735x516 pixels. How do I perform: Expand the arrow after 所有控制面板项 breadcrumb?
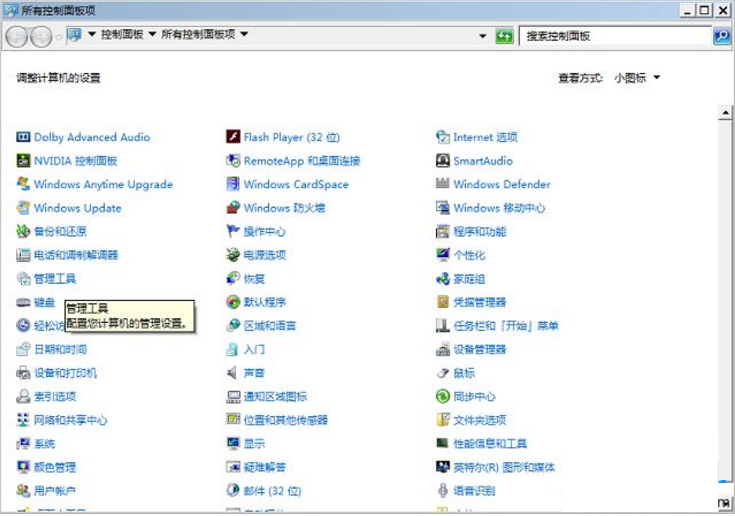(x=244, y=34)
